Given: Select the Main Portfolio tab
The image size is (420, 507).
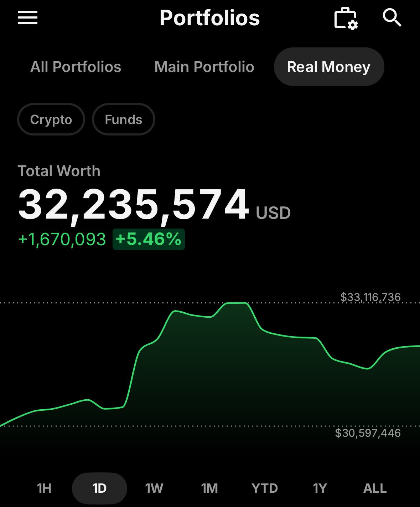Looking at the screenshot, I should 204,67.
